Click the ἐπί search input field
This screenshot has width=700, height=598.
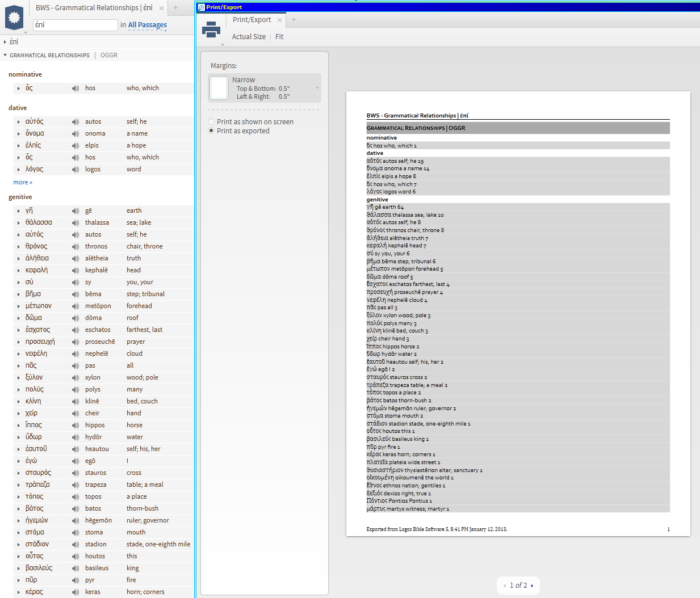pyautogui.click(x=75, y=25)
